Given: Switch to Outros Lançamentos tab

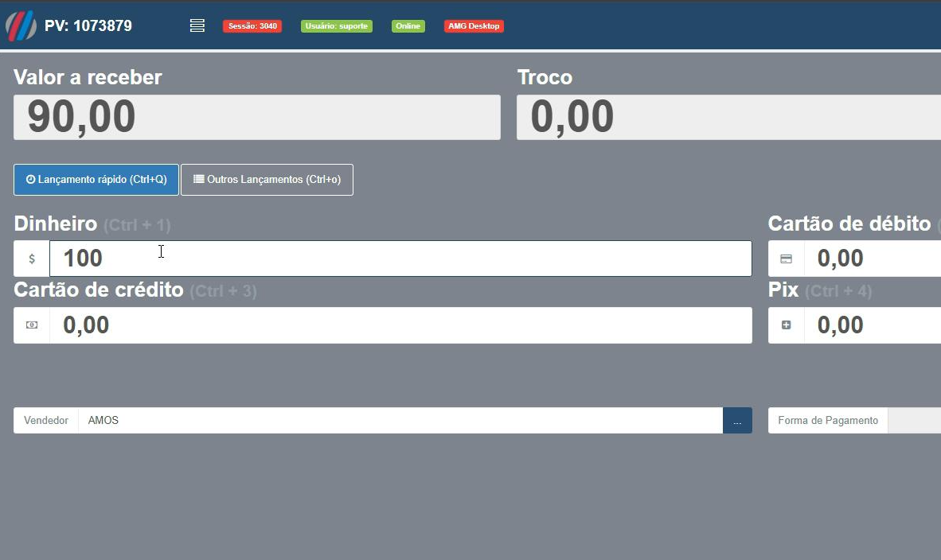Looking at the screenshot, I should click(x=267, y=180).
